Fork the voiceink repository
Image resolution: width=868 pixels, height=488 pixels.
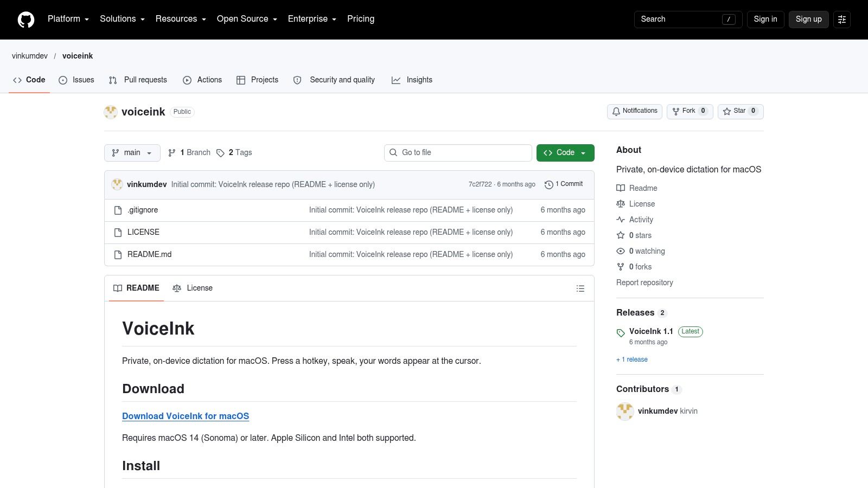690,111
